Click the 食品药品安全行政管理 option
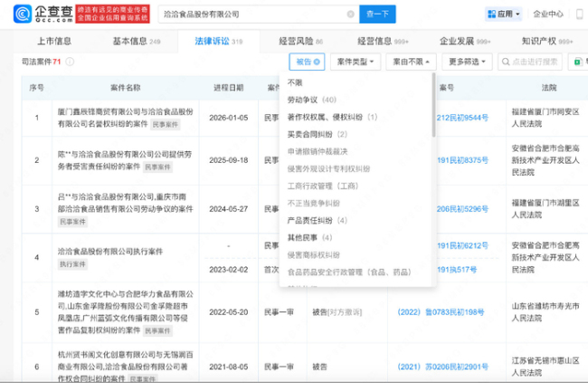The image size is (588, 383). (349, 273)
